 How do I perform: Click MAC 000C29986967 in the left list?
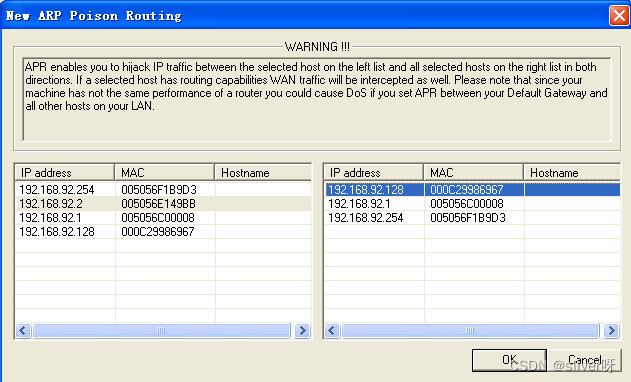click(158, 232)
